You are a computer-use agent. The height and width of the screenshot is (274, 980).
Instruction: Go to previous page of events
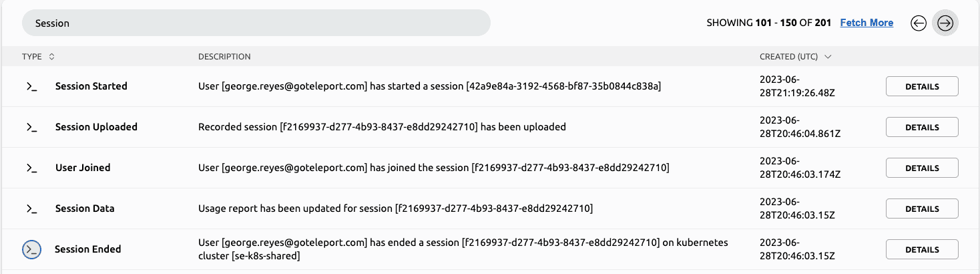coord(919,23)
